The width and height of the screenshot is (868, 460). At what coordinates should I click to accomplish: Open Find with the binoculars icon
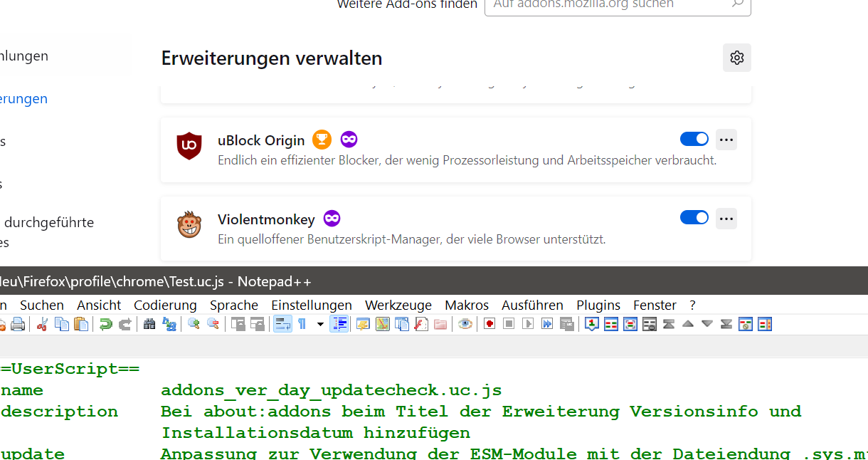tap(149, 324)
